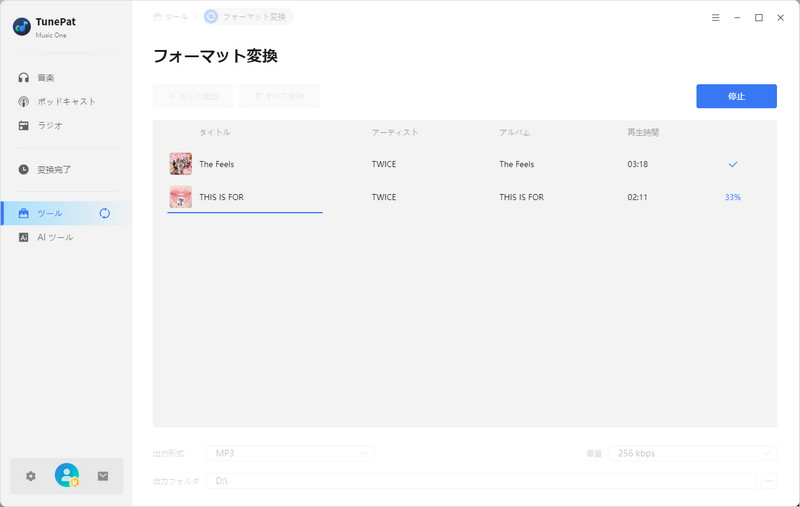The height and width of the screenshot is (507, 800).
Task: Click THIS IS FOR album thumbnail
Action: (181, 197)
